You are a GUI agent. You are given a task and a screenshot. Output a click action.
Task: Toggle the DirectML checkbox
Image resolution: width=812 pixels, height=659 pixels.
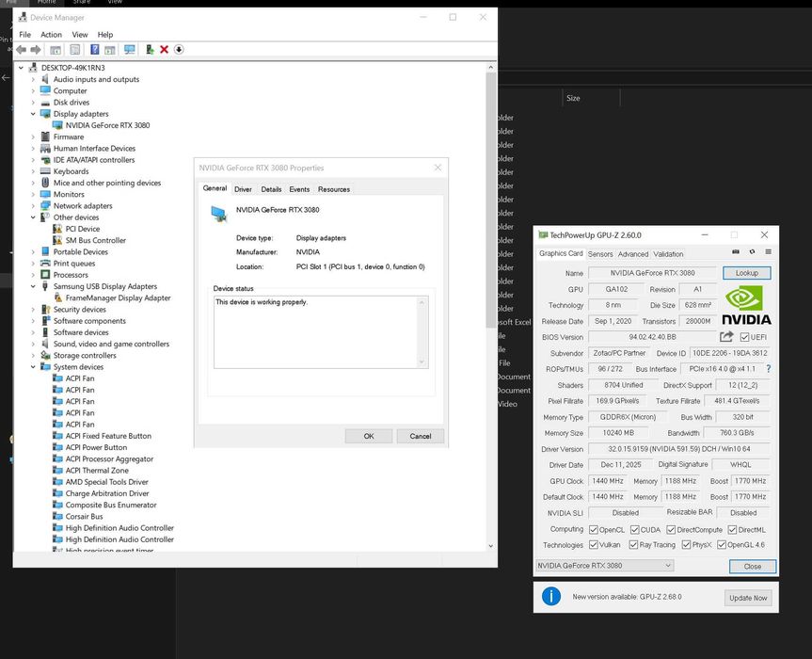[732, 529]
